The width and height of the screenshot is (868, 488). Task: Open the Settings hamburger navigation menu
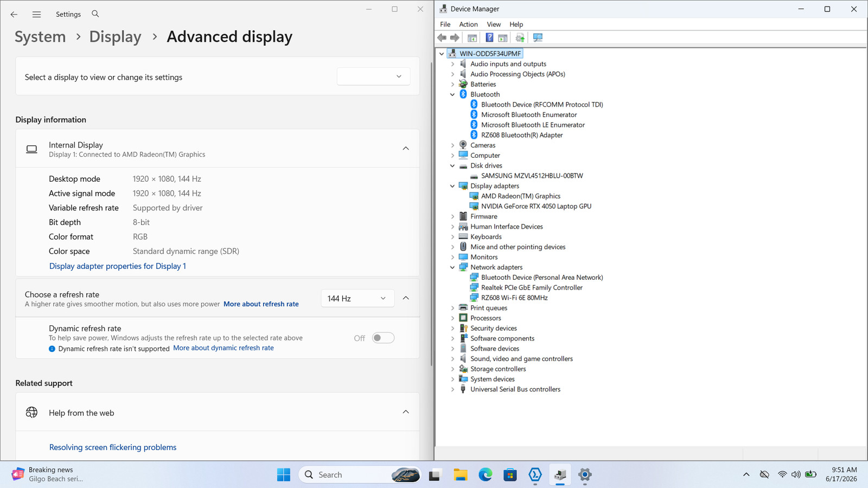click(36, 15)
